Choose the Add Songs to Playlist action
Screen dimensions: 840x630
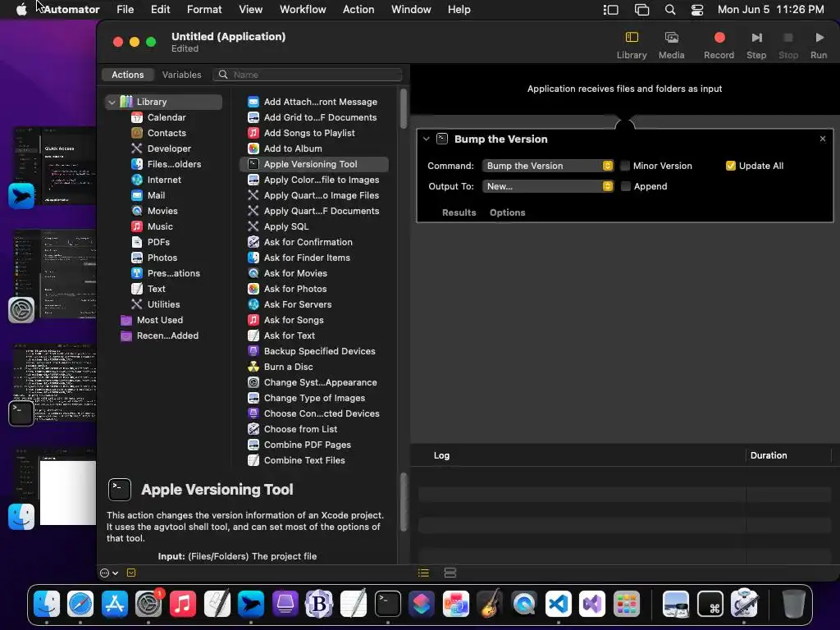click(309, 133)
